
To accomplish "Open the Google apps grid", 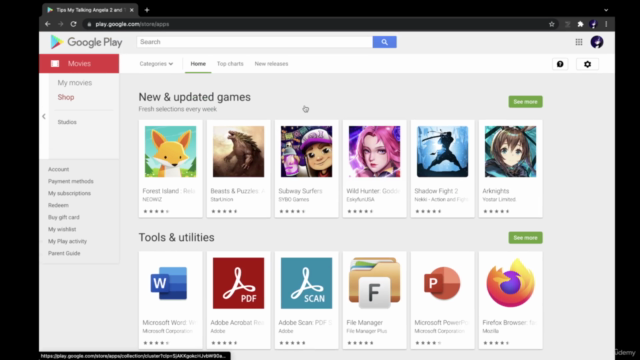I will 579,42.
